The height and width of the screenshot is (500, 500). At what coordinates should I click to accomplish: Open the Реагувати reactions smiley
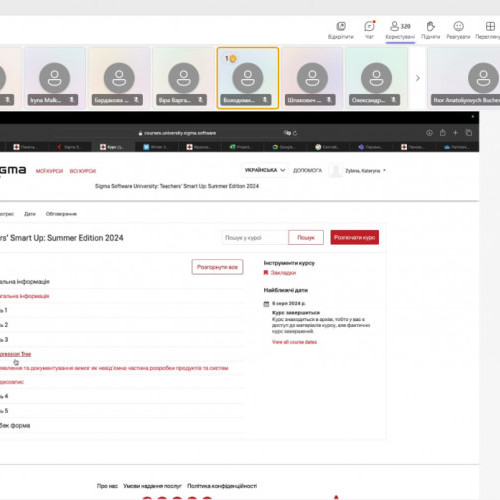(459, 26)
